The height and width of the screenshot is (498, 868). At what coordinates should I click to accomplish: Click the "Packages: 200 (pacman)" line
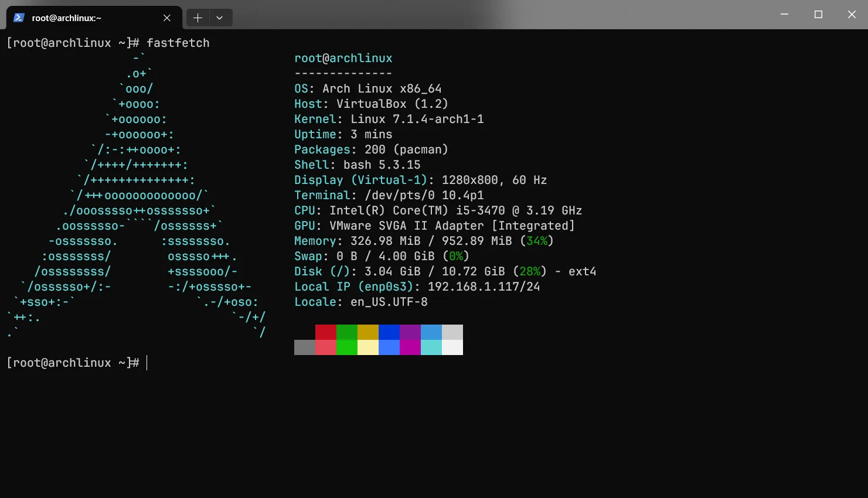click(x=372, y=149)
